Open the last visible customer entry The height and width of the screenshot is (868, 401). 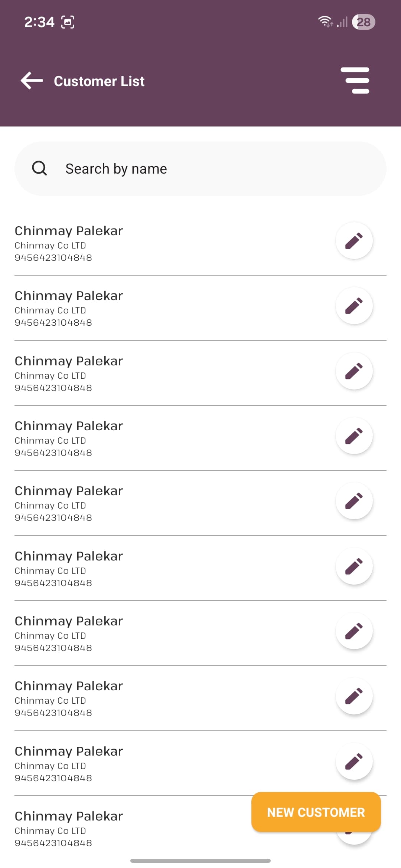[69, 816]
